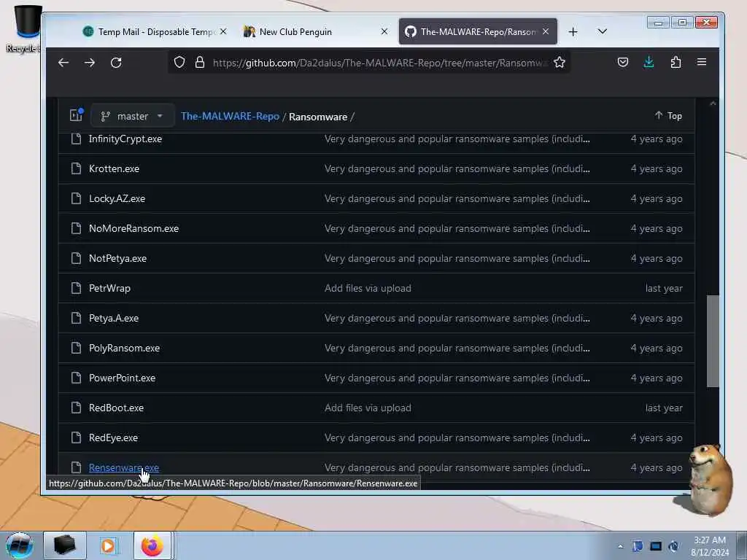Image resolution: width=747 pixels, height=560 pixels.
Task: Open the RedEye.exe file entry
Action: (x=113, y=437)
